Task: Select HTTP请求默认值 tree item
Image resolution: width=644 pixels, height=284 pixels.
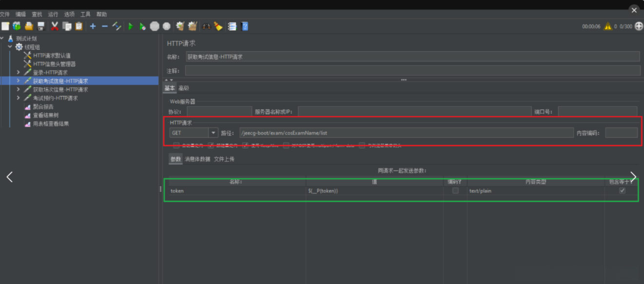Action: (52, 56)
